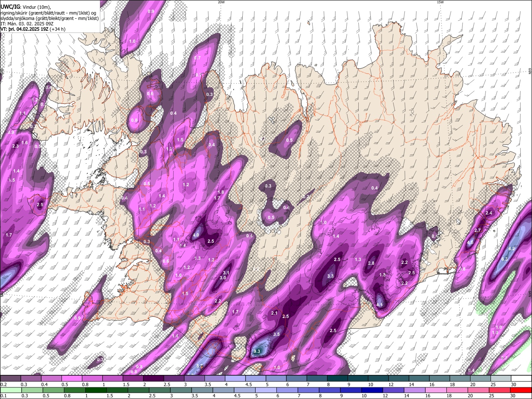Click the "0.7" value in the northern snow band
This screenshot has height=399, width=532.
[x=197, y=58]
